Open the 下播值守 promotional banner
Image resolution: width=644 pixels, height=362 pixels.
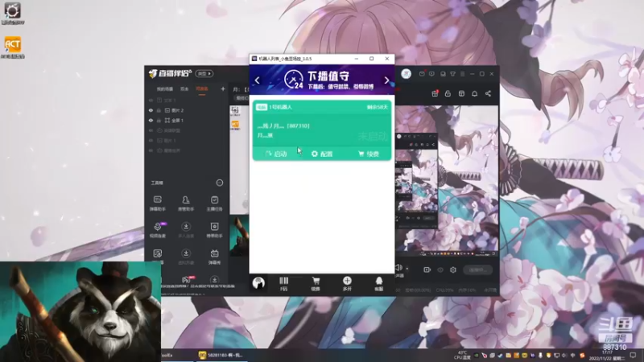pos(322,80)
